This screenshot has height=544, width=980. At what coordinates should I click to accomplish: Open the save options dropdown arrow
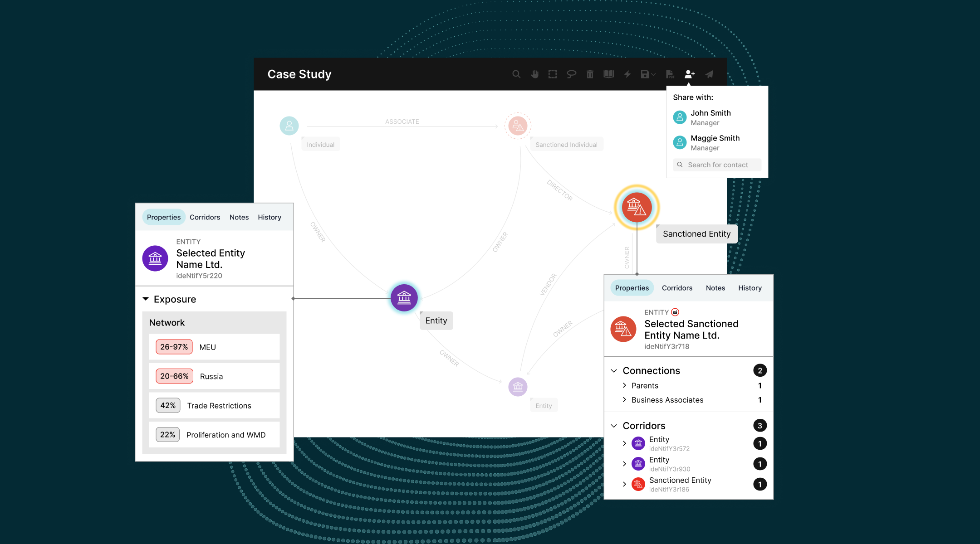pos(653,74)
